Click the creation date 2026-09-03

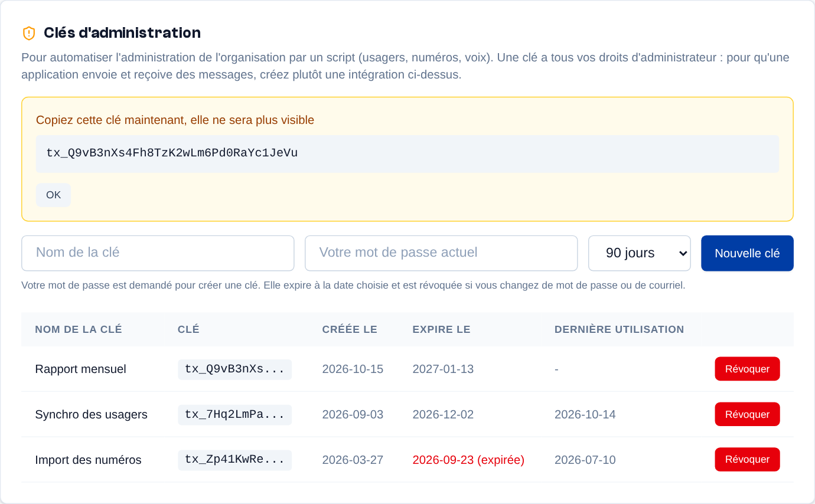click(x=353, y=415)
